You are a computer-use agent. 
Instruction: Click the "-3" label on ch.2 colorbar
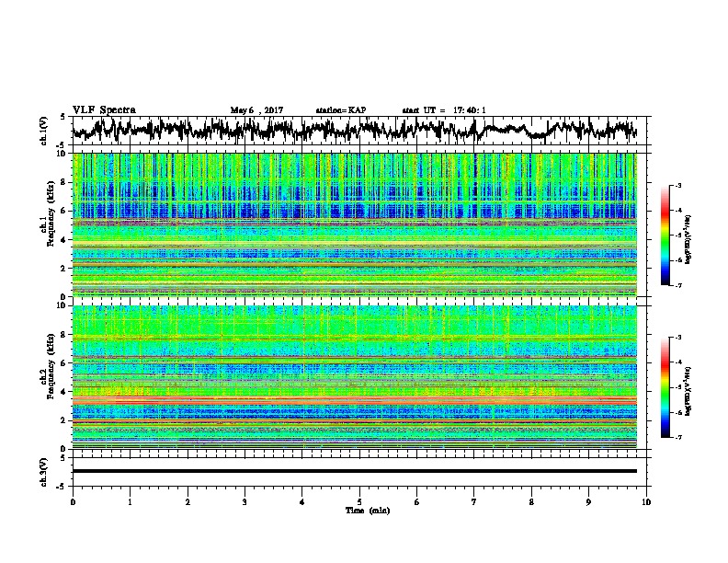pyautogui.click(x=678, y=338)
